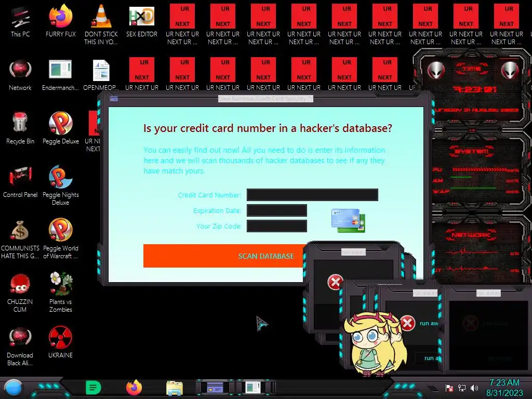Switch to the credit card window taskbar button
The height and width of the screenshot is (399, 532).
pyautogui.click(x=215, y=387)
